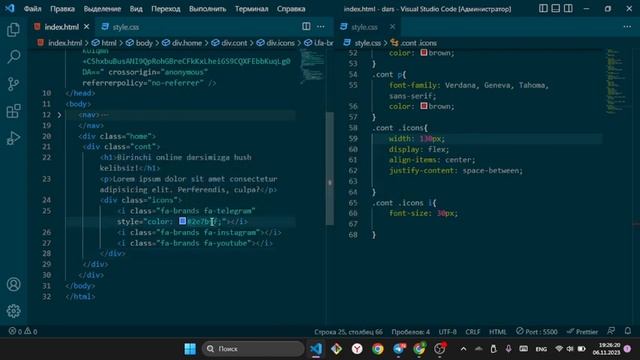This screenshot has width=640, height=360.
Task: Open the Вид menu
Action: (136, 9)
